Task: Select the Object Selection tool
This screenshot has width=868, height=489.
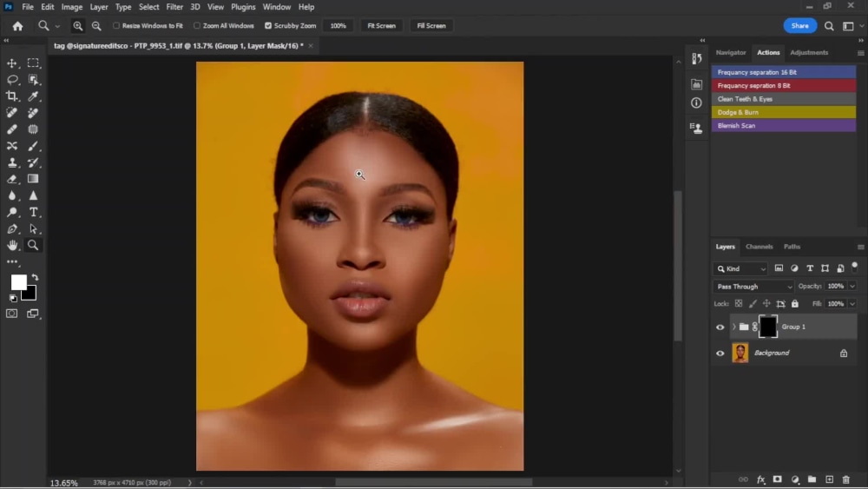Action: pos(33,80)
